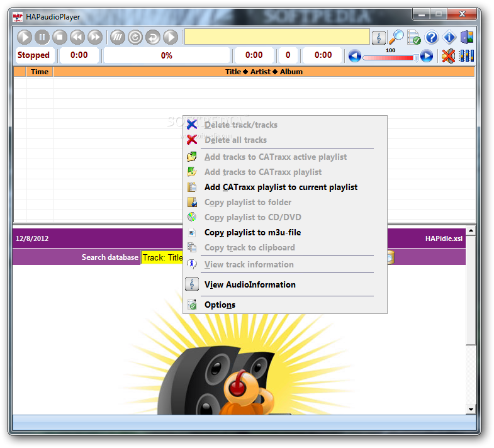
Task: Choose View AudioInformation menu item
Action: tap(285, 284)
